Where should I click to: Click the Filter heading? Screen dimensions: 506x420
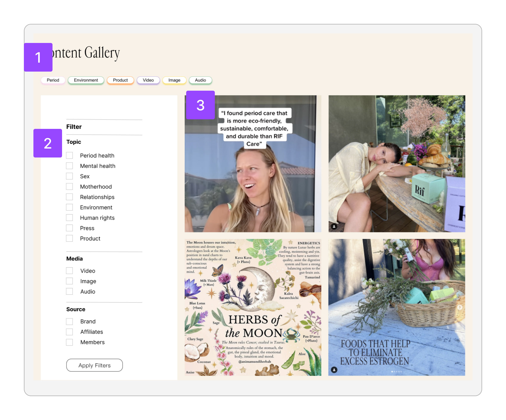[x=74, y=127]
